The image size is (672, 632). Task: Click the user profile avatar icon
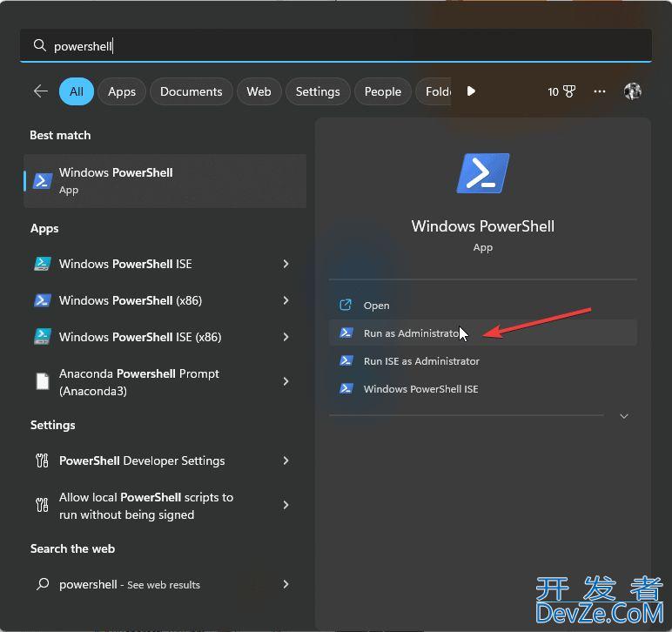pyautogui.click(x=633, y=91)
